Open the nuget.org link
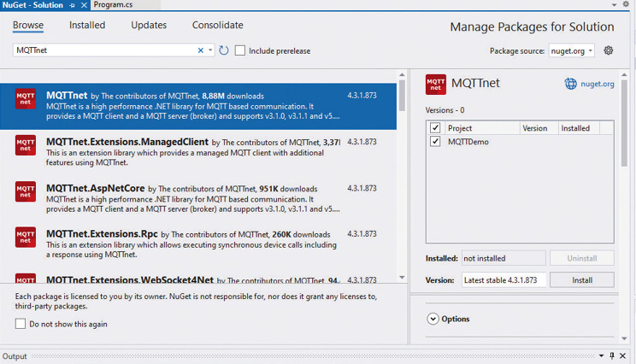The width and height of the screenshot is (636, 364). [597, 84]
